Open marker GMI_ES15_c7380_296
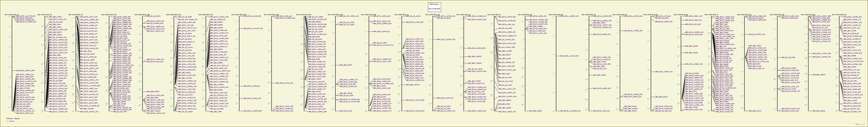The width and height of the screenshot is (868, 127). tap(415, 22)
